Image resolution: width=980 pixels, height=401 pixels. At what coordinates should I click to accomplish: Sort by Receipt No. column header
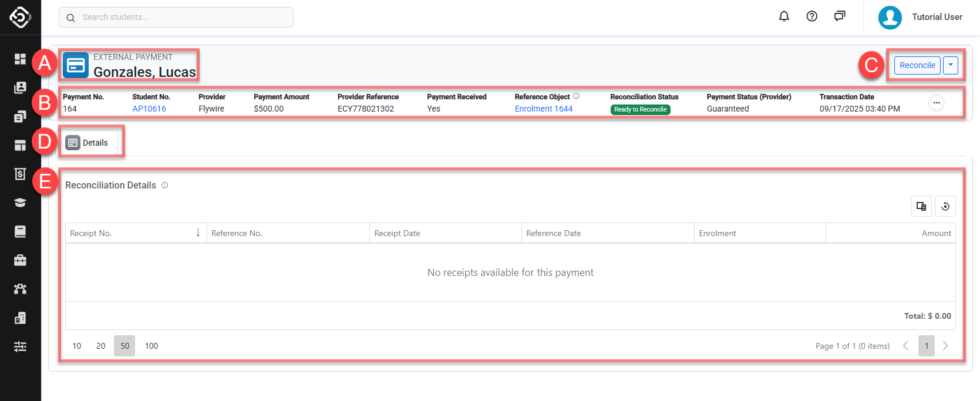click(x=136, y=233)
